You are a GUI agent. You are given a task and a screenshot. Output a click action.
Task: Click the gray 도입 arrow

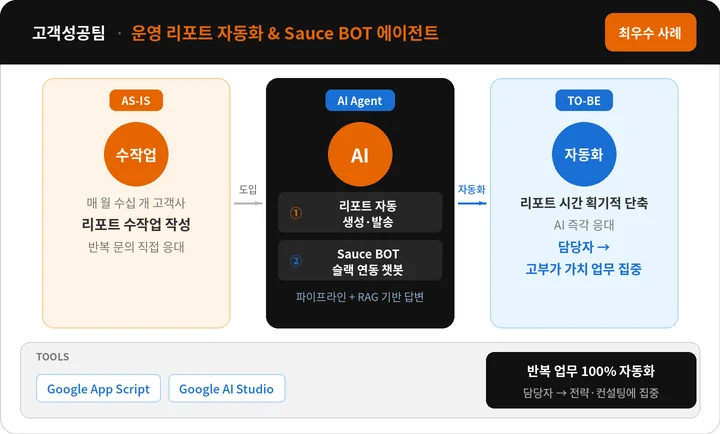(248, 203)
